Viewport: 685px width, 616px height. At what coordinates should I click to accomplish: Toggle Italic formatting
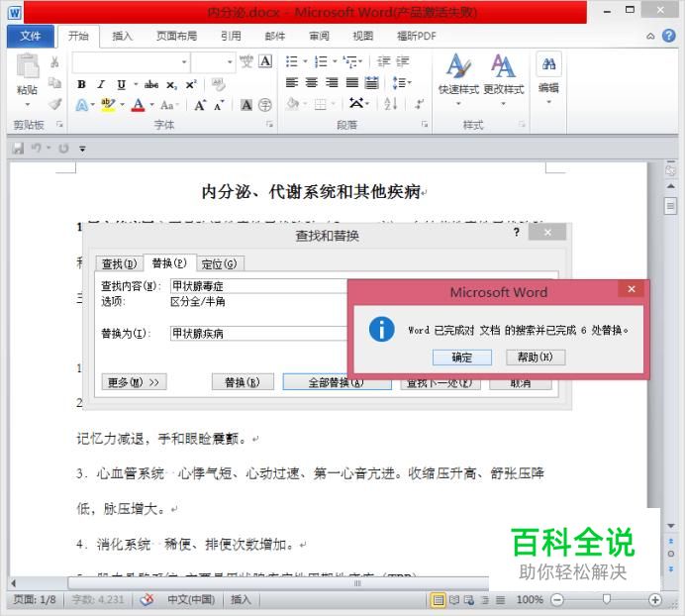tap(101, 84)
